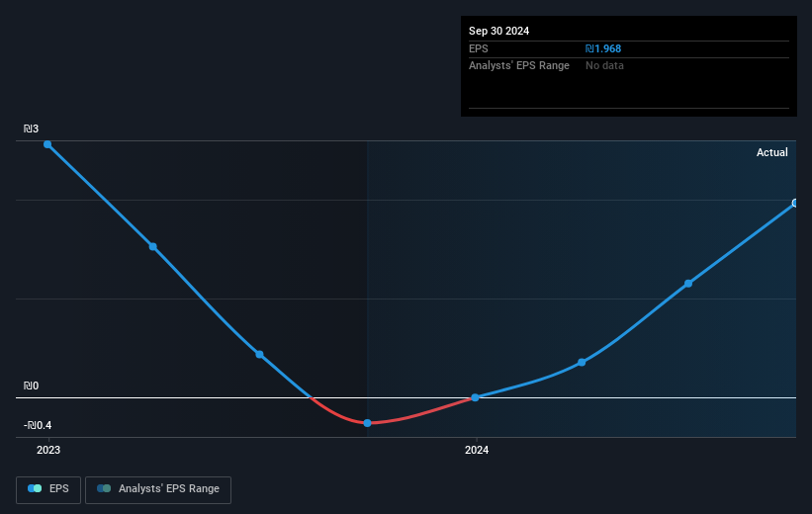
Task: Click the Analysts' EPS Range legend color icon
Action: (104, 488)
